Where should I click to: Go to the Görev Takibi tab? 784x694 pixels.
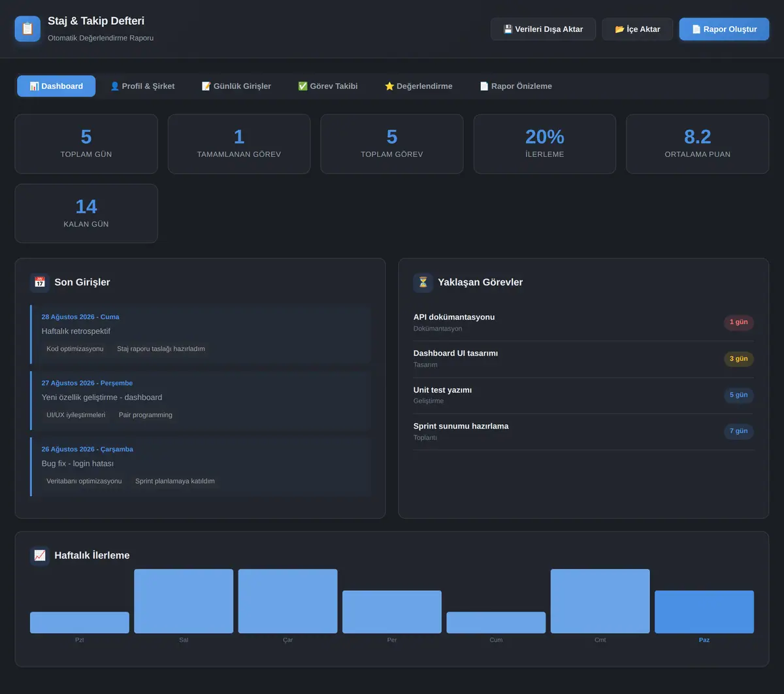point(328,86)
